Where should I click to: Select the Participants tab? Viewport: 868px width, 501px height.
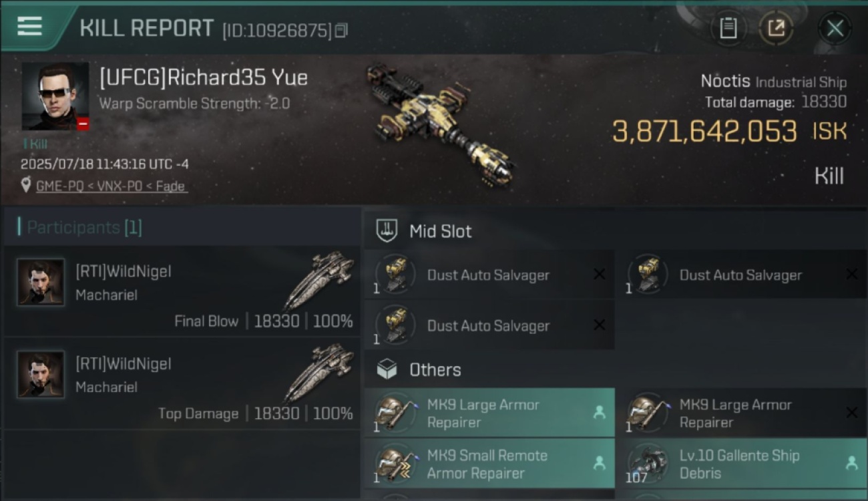click(x=80, y=227)
